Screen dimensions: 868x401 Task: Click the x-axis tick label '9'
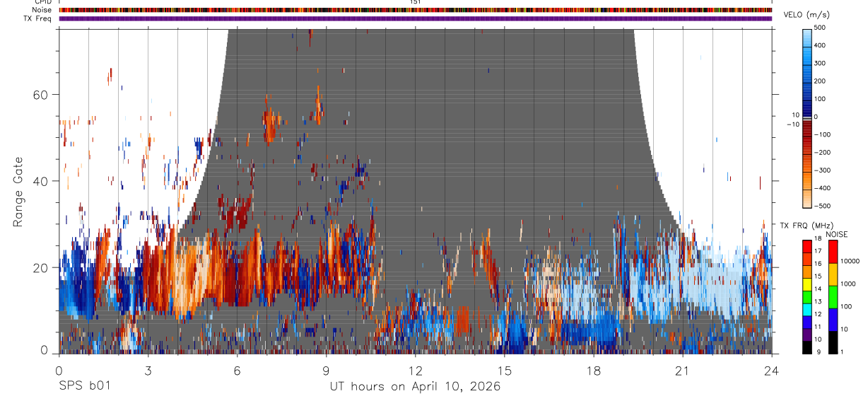pyautogui.click(x=326, y=370)
